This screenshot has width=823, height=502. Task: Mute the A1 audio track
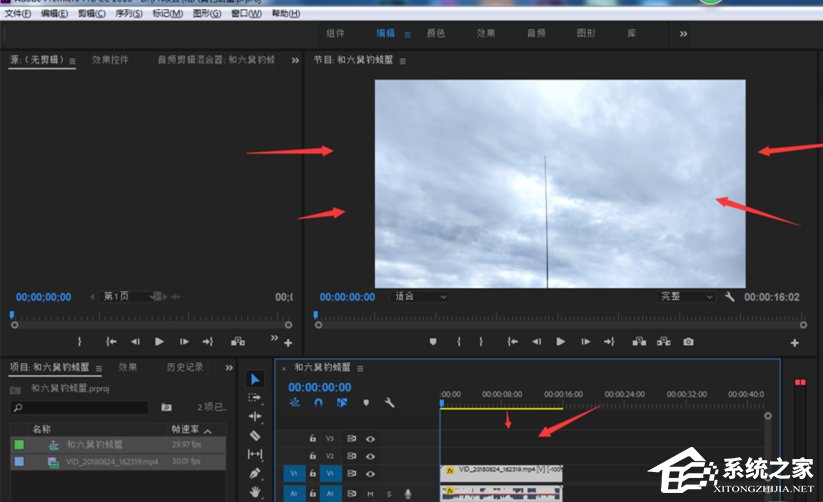(x=370, y=494)
